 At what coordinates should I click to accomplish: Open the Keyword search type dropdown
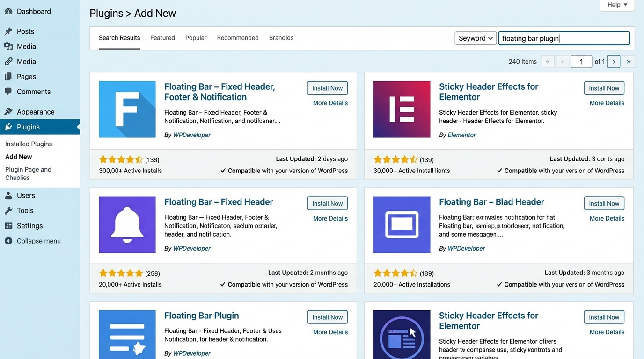tap(475, 38)
